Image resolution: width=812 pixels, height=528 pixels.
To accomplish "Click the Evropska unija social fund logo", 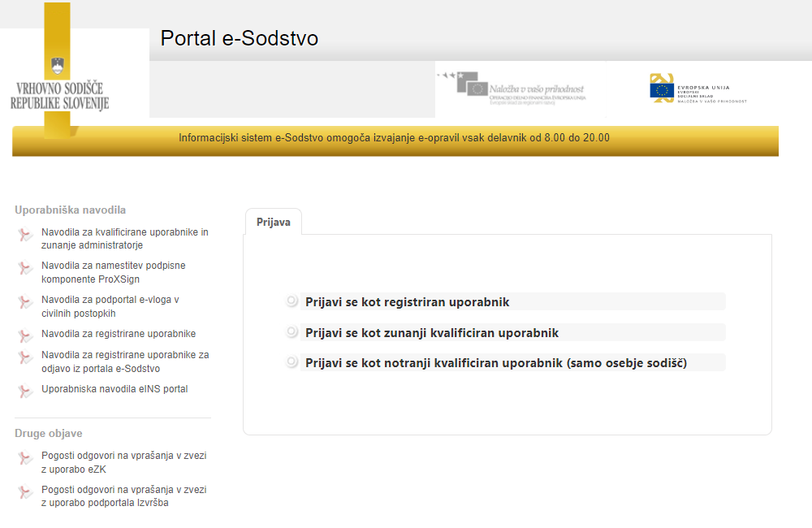I will click(698, 89).
